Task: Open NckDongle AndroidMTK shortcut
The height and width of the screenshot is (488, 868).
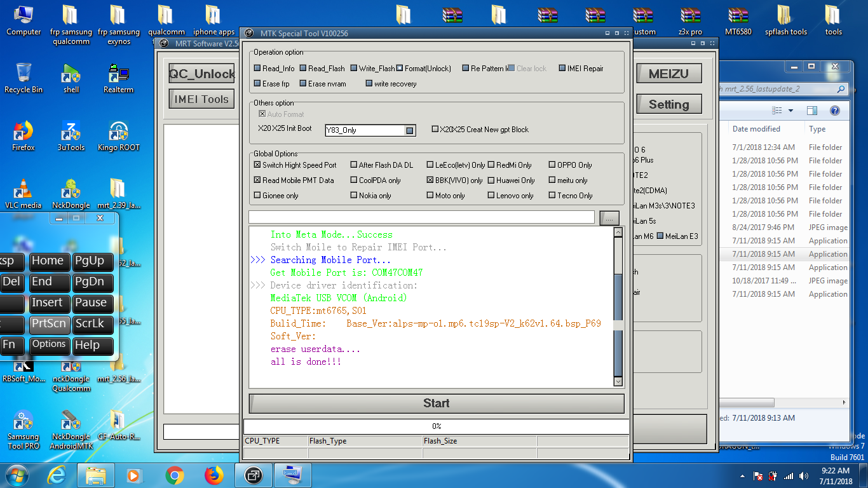Action: point(71,430)
